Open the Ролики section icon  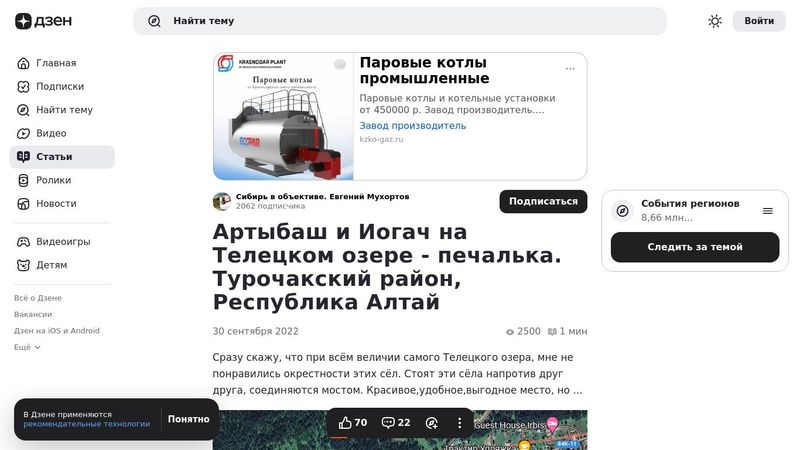click(23, 180)
